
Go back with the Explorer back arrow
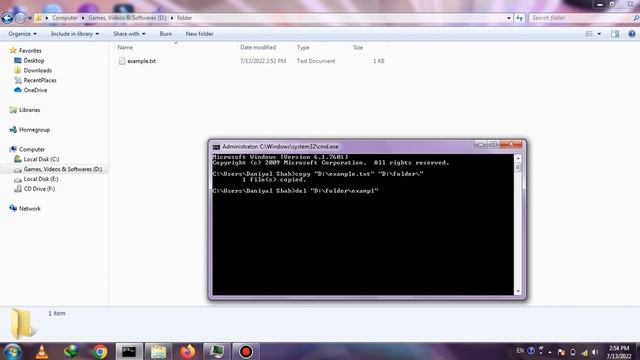pos(7,18)
